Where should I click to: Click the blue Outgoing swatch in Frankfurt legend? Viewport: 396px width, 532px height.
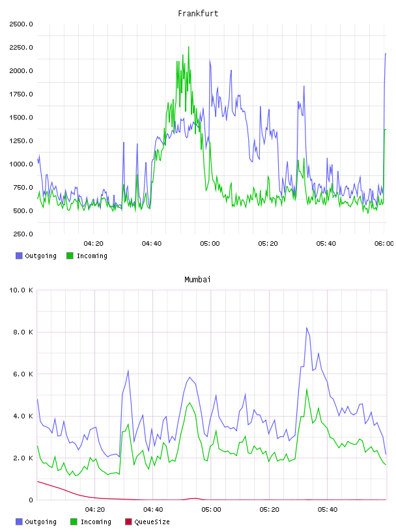[19, 256]
